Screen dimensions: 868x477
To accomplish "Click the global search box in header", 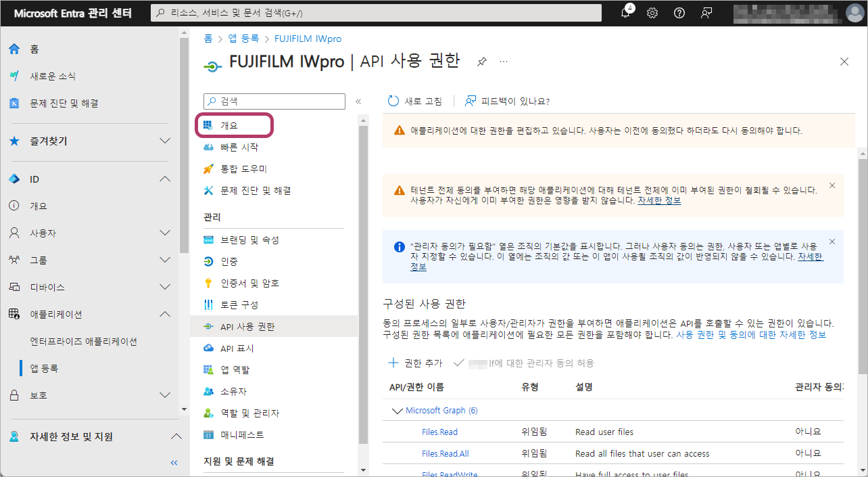I will tap(376, 13).
